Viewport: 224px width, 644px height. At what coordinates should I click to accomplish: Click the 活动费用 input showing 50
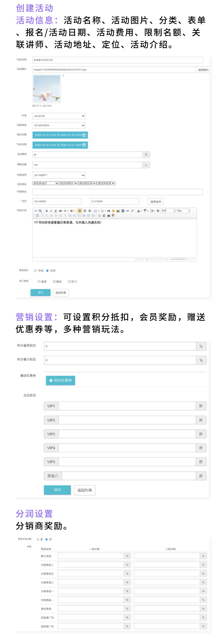coord(87,155)
